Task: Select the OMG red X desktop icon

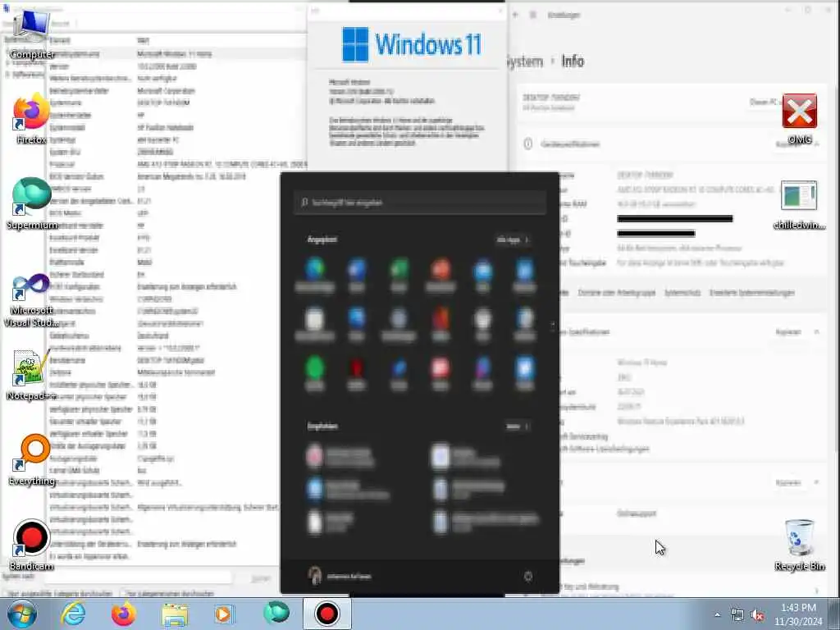Action: [799, 119]
